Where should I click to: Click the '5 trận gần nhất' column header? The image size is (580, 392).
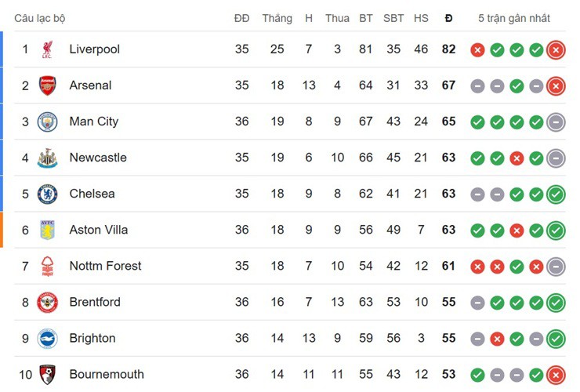coord(514,18)
